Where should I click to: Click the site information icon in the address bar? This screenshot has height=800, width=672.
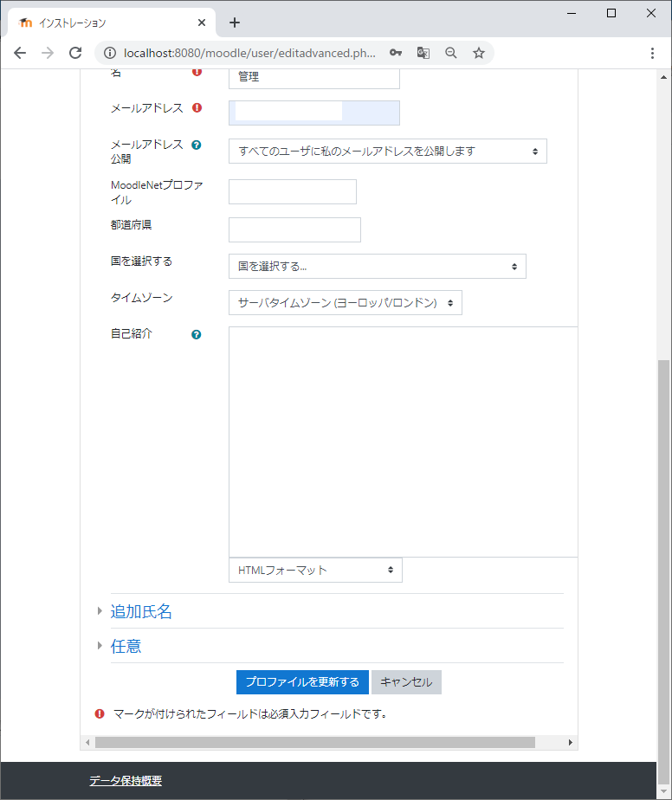click(x=110, y=53)
